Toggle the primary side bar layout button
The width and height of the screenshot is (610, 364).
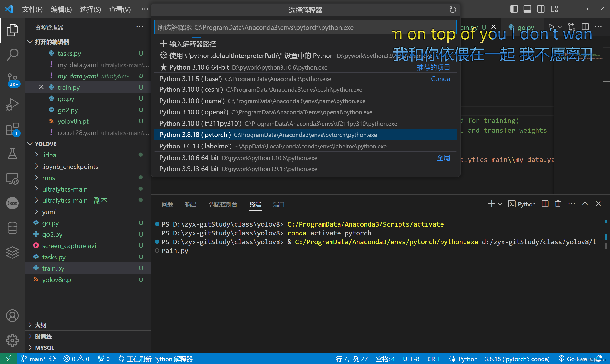coord(514,9)
